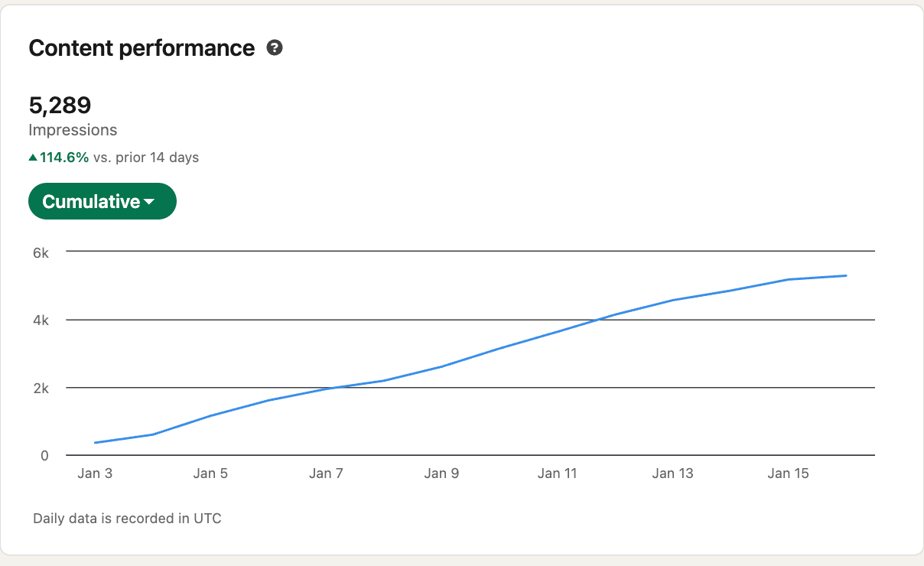Screen dimensions: 924x566
Task: Click the Jan 13 date label
Action: (x=673, y=473)
